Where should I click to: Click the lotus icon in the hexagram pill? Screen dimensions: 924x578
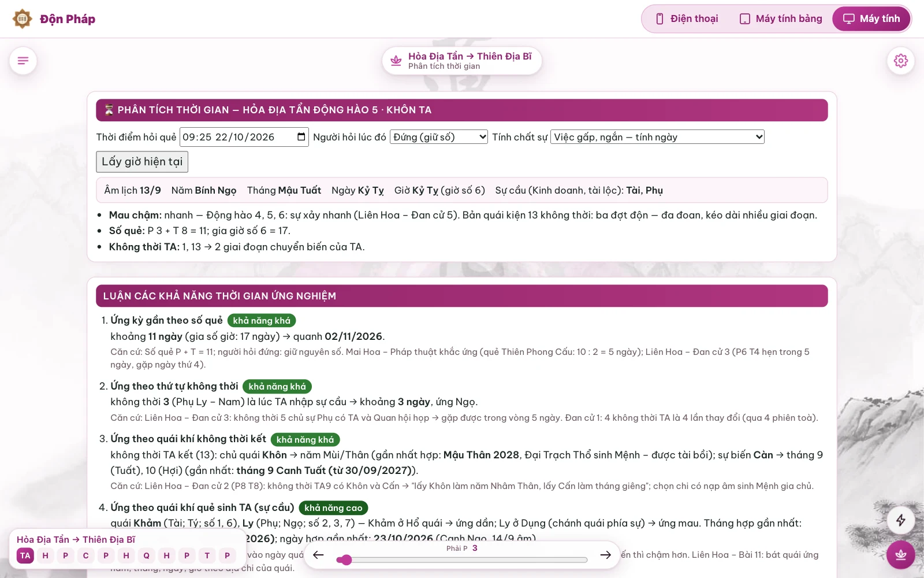(396, 60)
